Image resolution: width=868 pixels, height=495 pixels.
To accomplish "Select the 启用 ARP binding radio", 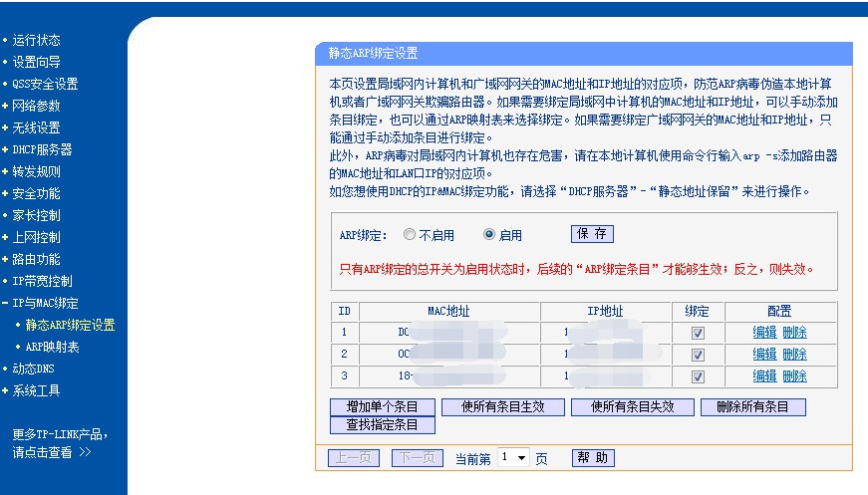I will click(488, 234).
